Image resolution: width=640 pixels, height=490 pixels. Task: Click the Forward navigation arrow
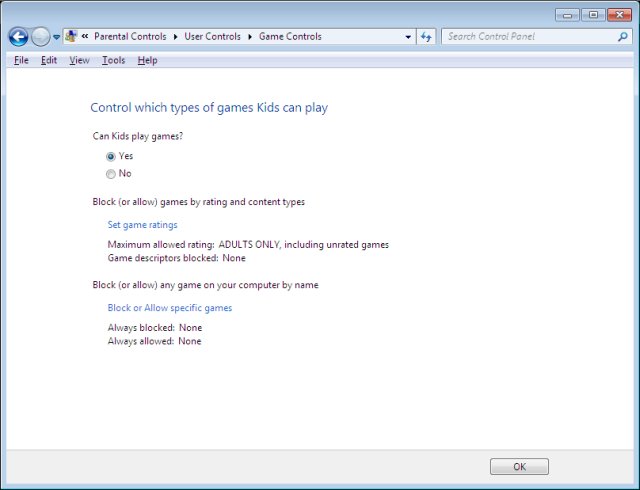pos(40,37)
